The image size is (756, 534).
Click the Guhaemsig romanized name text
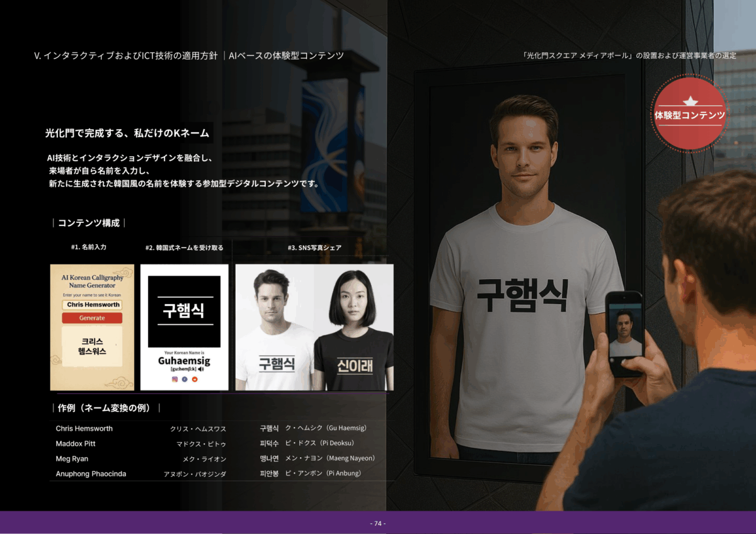pyautogui.click(x=184, y=361)
